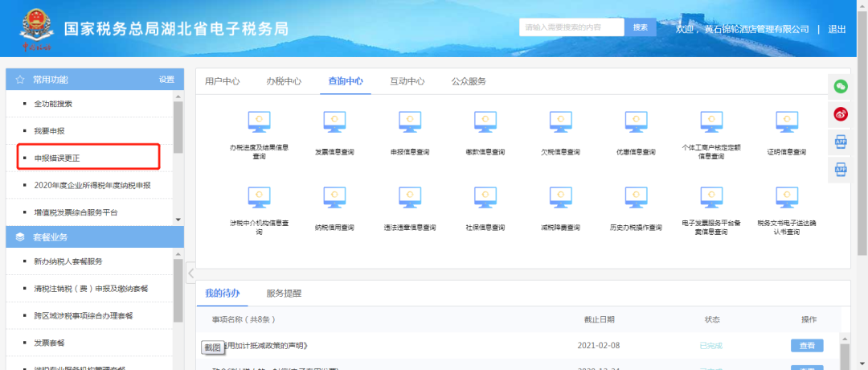The height and width of the screenshot is (370, 868).
Task: Collapse the left sidebar with arrow handle
Action: tap(190, 273)
